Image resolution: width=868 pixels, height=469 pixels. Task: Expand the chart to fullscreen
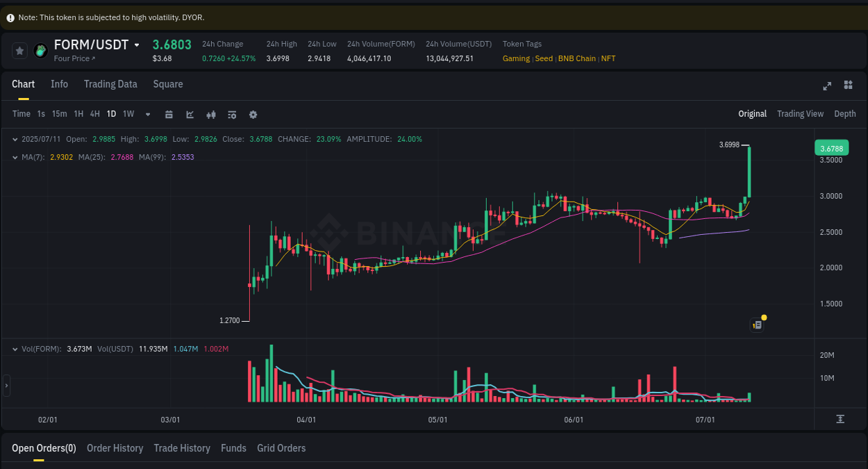[826, 85]
